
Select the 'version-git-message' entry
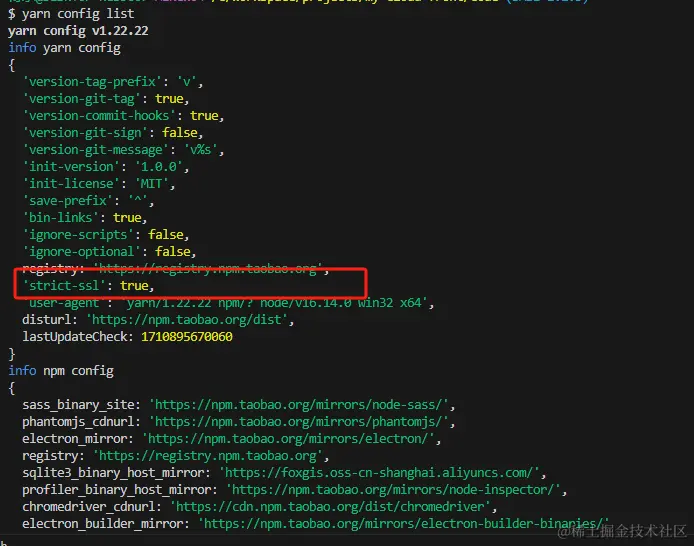tap(123, 150)
